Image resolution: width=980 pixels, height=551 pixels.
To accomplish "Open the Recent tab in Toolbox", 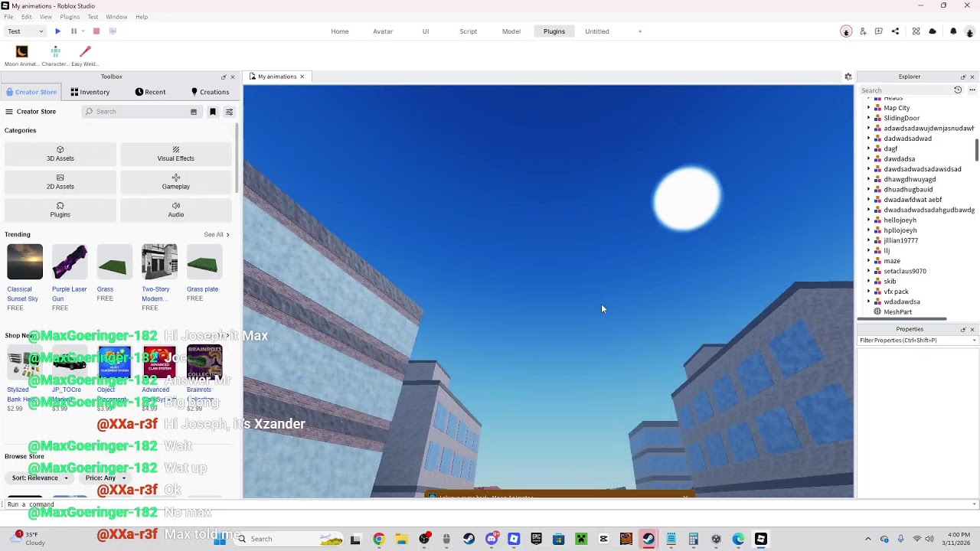I will coord(151,92).
